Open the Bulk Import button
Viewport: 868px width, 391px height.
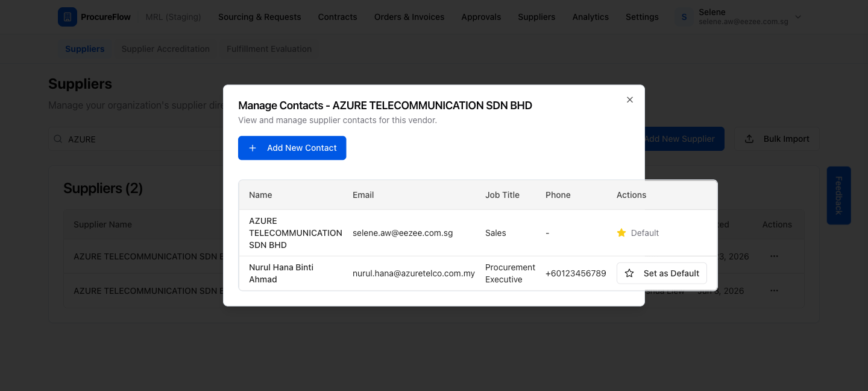tap(776, 139)
